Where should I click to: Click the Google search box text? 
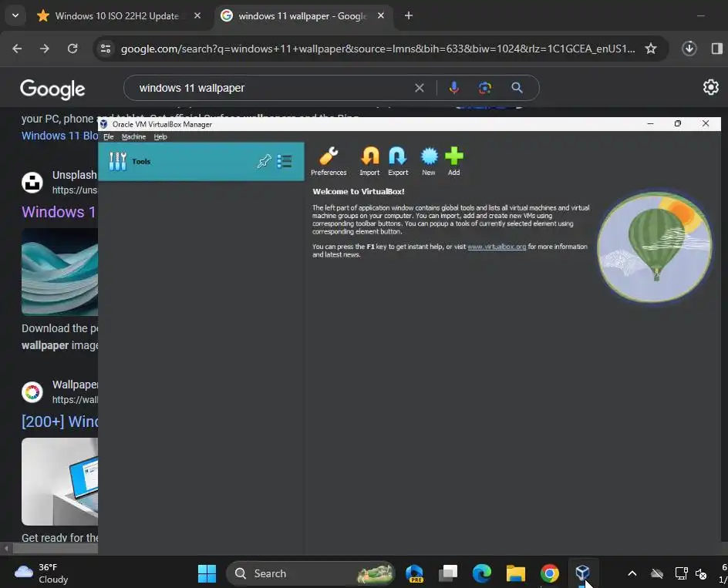tap(192, 88)
